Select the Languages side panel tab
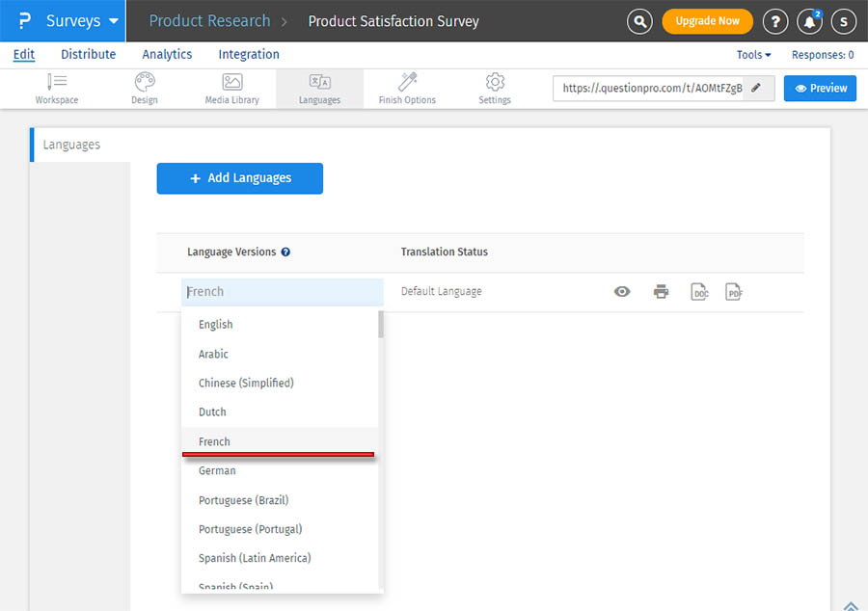This screenshot has height=611, width=868. point(80,145)
